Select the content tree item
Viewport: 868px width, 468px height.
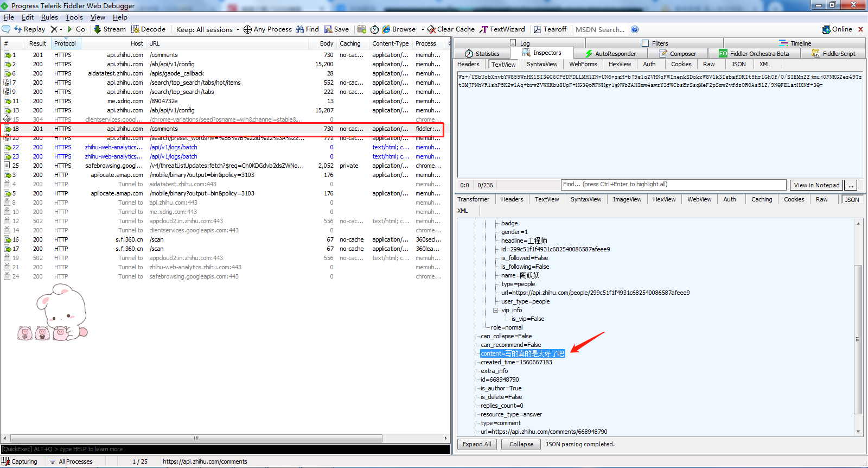click(x=522, y=353)
